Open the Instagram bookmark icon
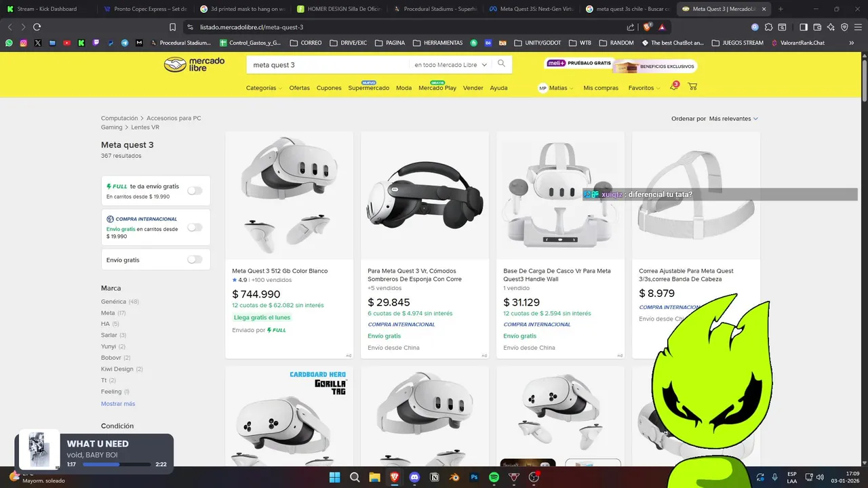 coord(23,43)
